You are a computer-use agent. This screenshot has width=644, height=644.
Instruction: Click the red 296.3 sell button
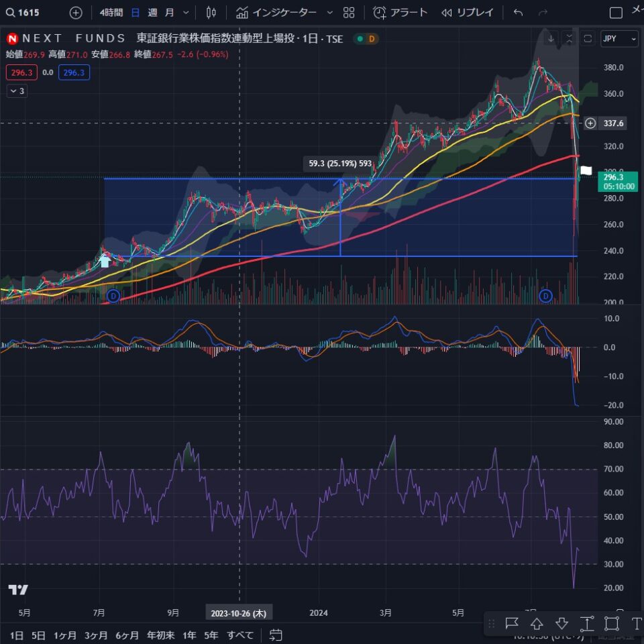[x=21, y=72]
